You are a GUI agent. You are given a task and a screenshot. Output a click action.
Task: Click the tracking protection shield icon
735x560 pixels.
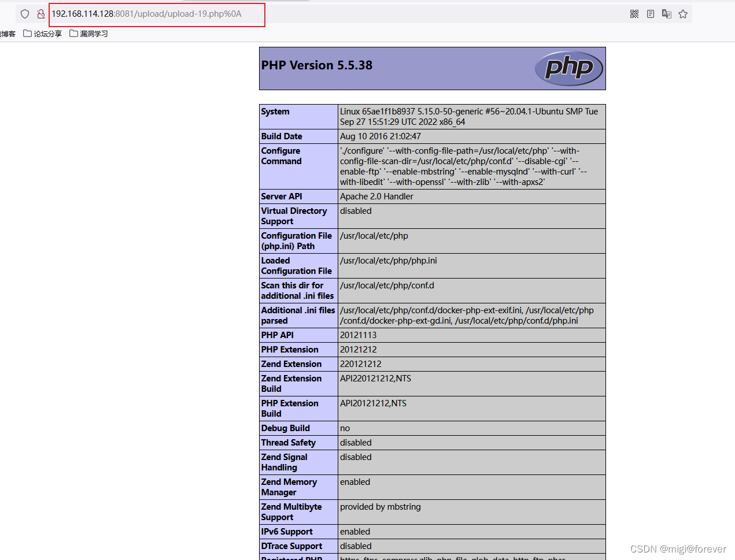[x=25, y=14]
